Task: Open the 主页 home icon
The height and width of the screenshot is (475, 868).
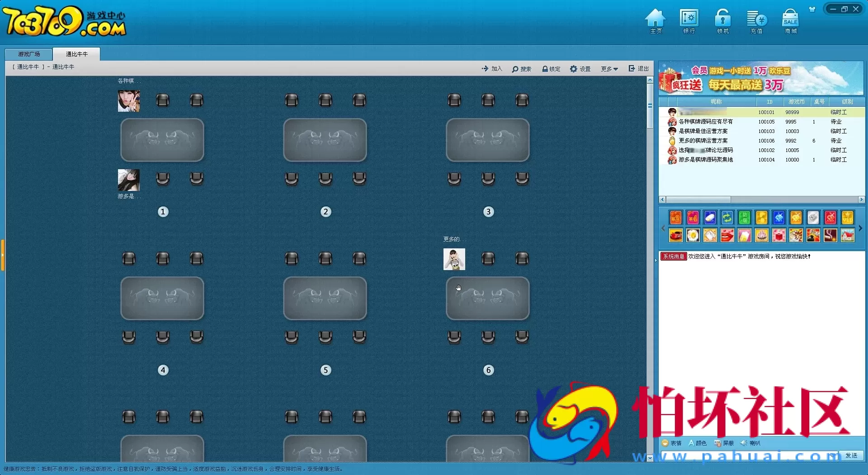Action: pos(655,20)
